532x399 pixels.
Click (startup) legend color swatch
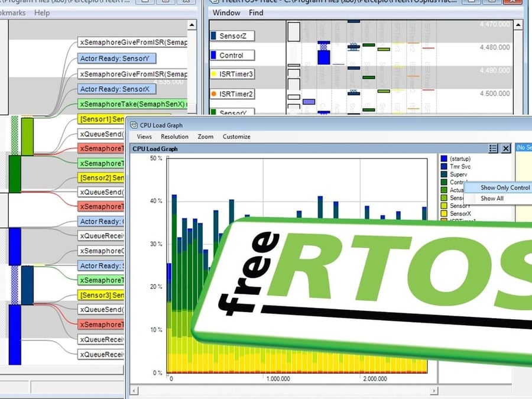tap(444, 159)
